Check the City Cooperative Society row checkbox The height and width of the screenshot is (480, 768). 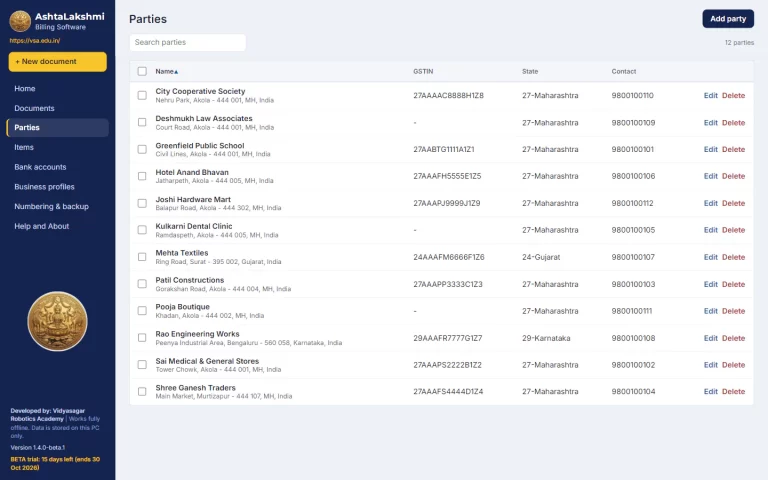click(x=142, y=96)
